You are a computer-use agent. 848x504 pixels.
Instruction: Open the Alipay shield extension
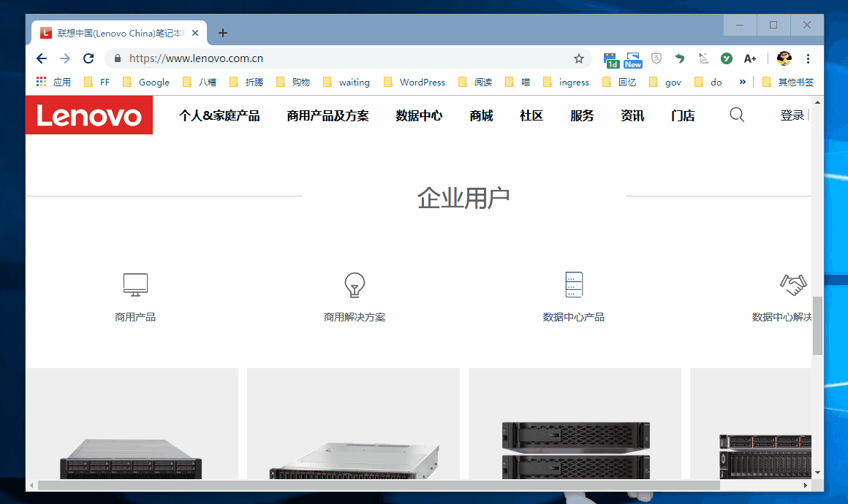click(x=656, y=58)
